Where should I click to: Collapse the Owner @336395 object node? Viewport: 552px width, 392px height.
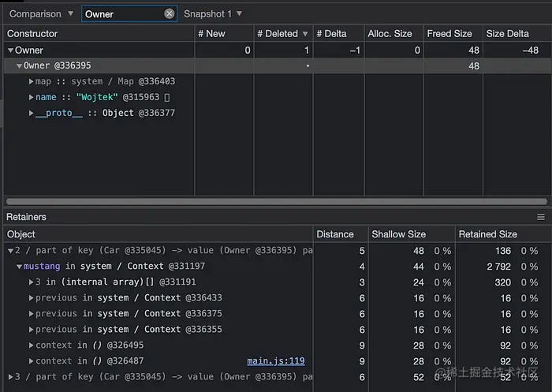(x=20, y=66)
